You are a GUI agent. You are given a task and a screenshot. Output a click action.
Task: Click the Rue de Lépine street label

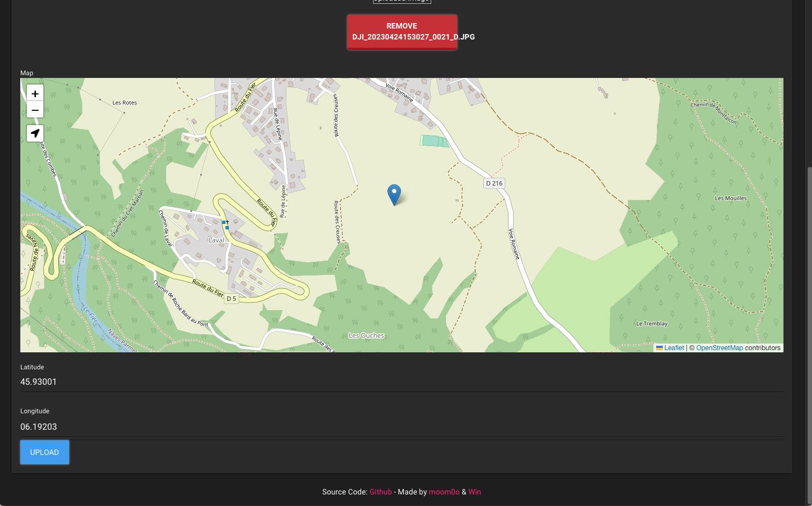[x=277, y=125]
